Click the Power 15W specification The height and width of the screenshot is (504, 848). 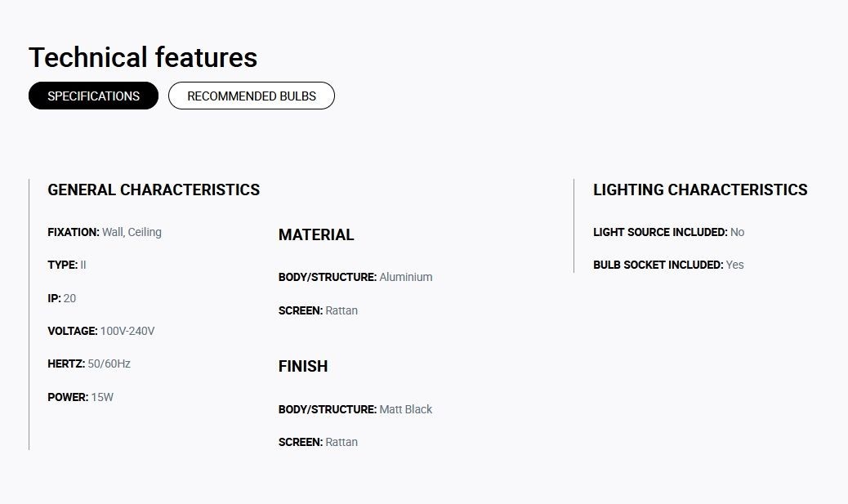point(81,397)
